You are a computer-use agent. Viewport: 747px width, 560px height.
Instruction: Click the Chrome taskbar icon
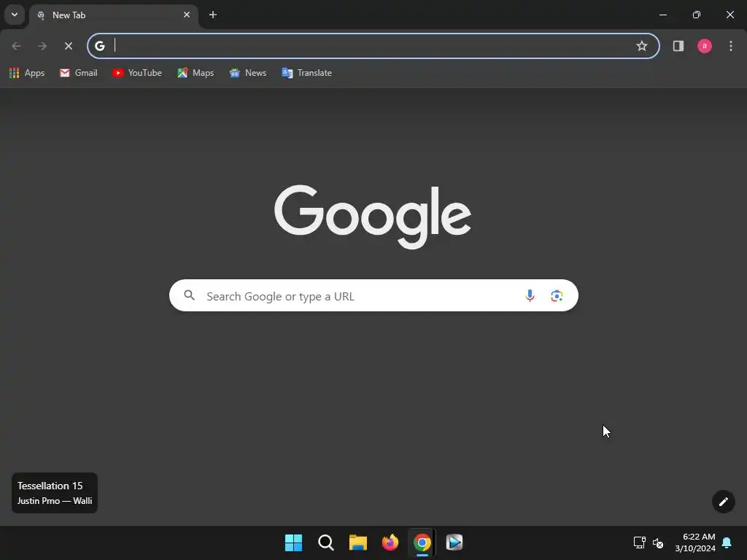422,542
